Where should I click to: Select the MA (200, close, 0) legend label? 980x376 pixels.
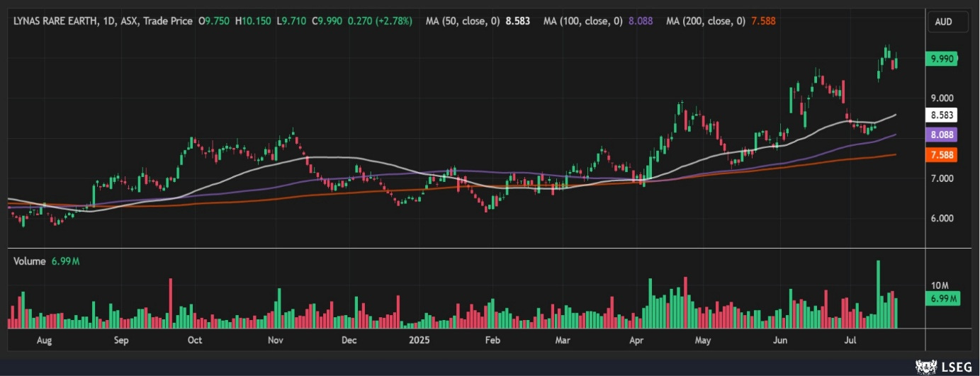pyautogui.click(x=706, y=21)
